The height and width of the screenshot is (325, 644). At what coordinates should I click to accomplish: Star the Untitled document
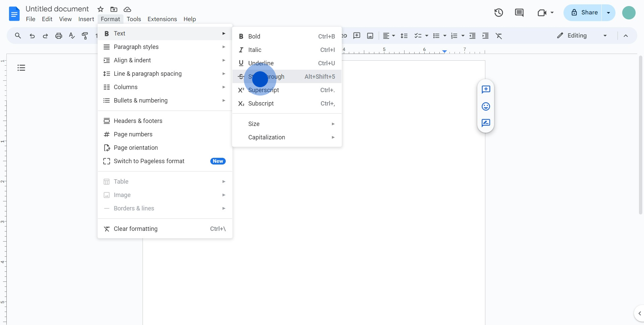(100, 9)
